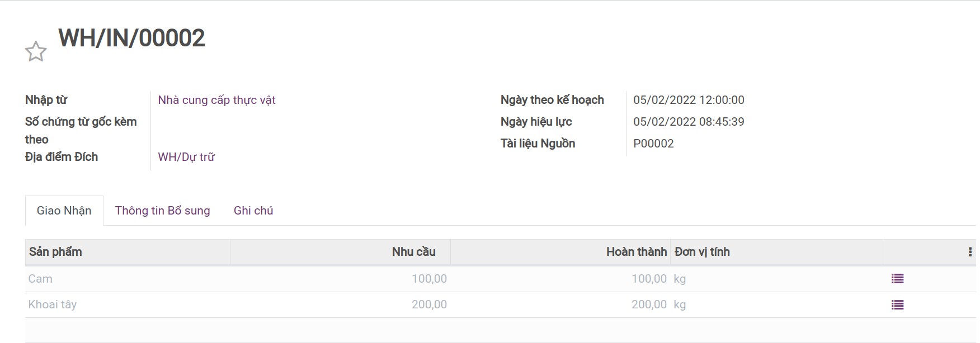This screenshot has height=343, width=980.
Task: Open detailed operations for the Cam line
Action: (897, 278)
